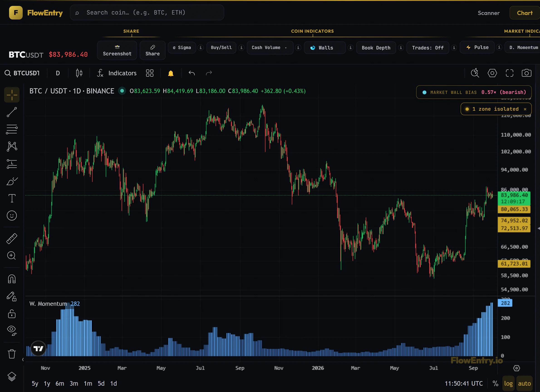The width and height of the screenshot is (540, 392).
Task: Take a snapshot with camera icon
Action: (526, 73)
